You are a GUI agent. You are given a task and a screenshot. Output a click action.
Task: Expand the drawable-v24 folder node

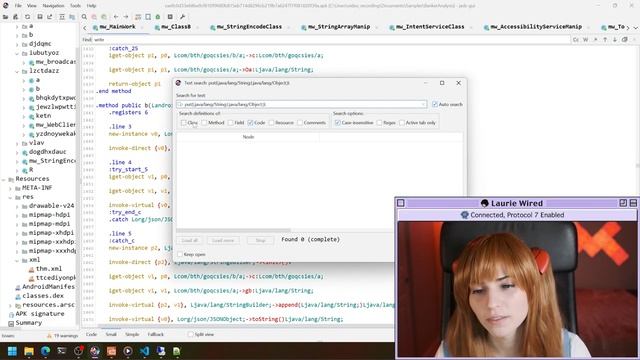[17, 206]
